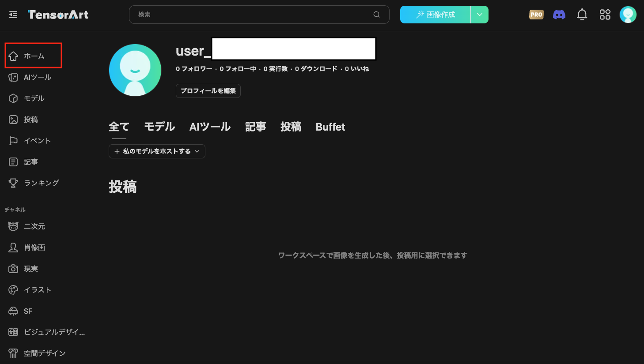Open イラスト channel label
The height and width of the screenshot is (364, 644).
pos(38,290)
